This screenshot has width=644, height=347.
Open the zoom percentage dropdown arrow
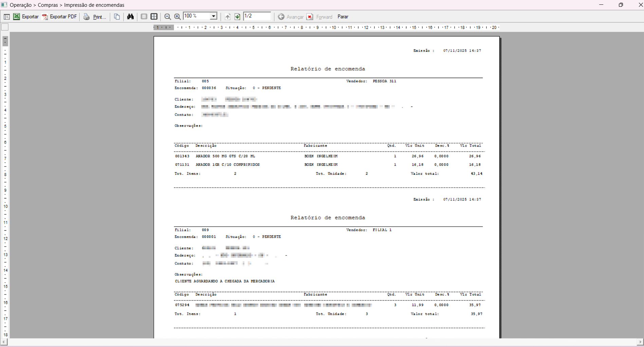click(x=214, y=16)
